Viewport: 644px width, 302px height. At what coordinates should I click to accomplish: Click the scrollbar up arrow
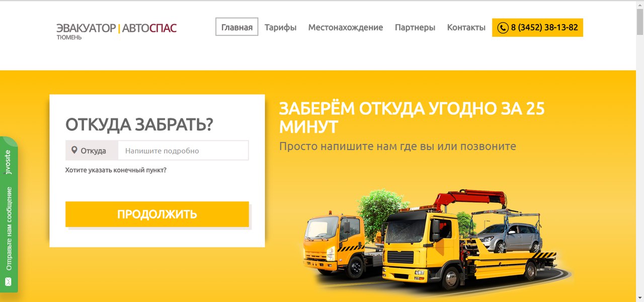click(x=639, y=5)
